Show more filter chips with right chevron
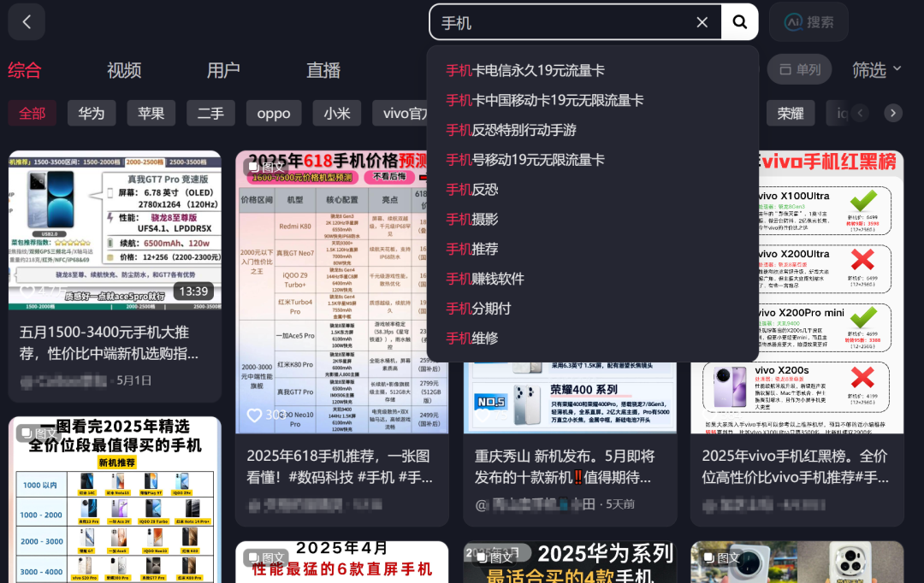 pos(892,113)
